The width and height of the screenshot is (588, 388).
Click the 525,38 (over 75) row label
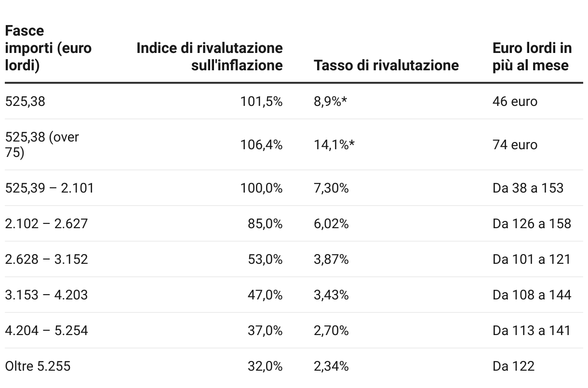click(x=42, y=144)
